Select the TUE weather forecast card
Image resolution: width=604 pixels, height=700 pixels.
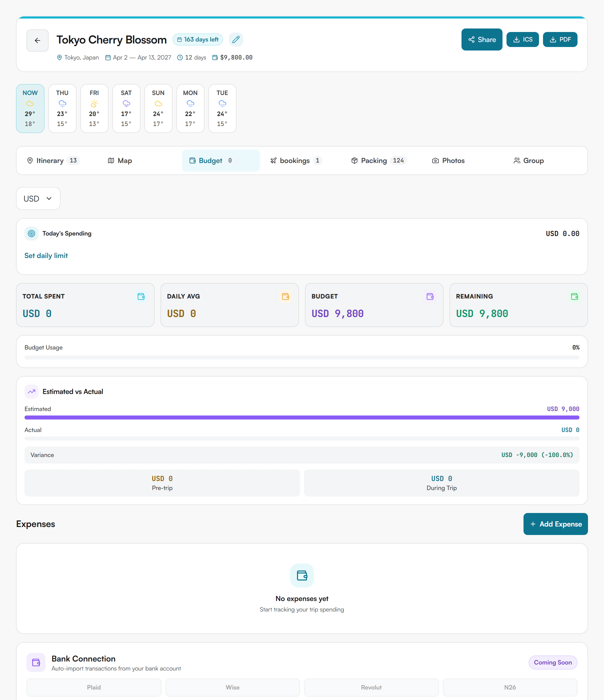[x=222, y=108]
